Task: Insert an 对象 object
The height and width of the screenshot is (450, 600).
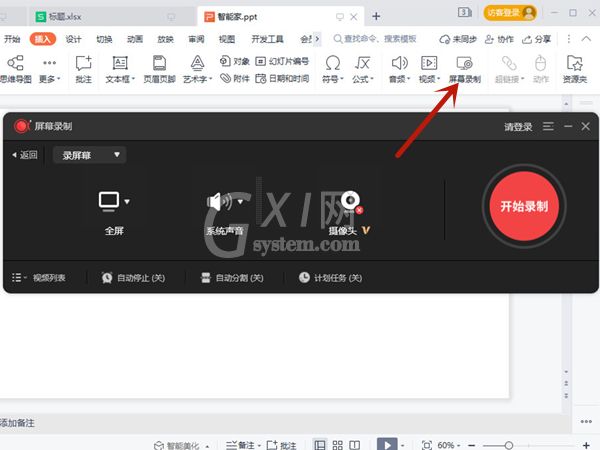Action: 235,61
